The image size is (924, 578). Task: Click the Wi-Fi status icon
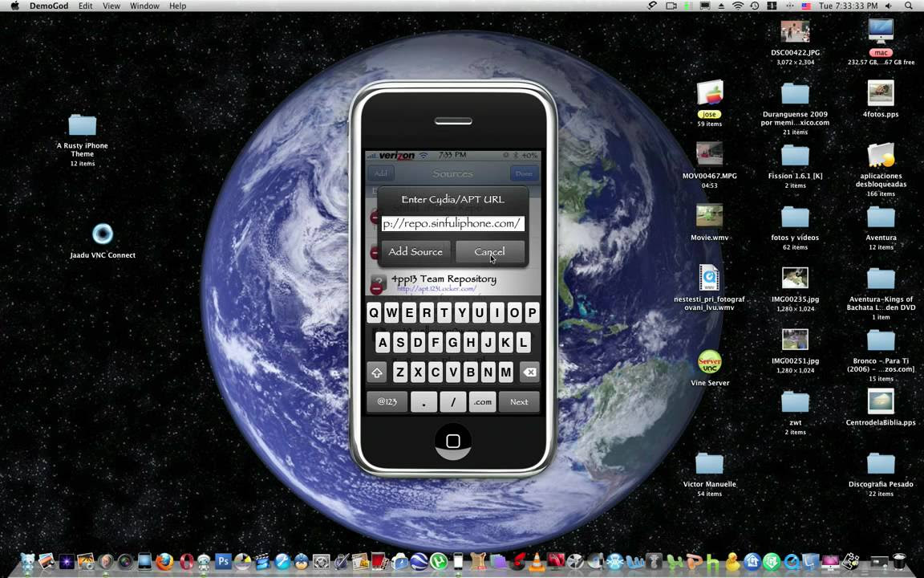point(738,6)
